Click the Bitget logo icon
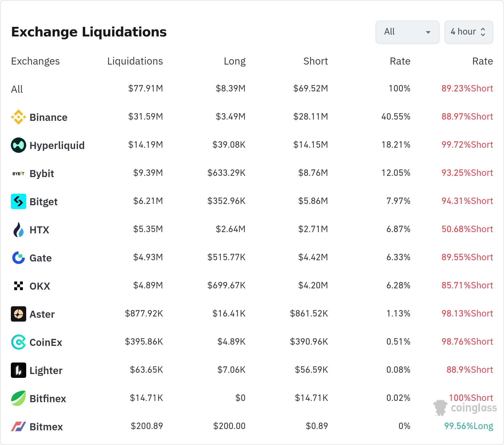The height and width of the screenshot is (445, 504). 19,201
